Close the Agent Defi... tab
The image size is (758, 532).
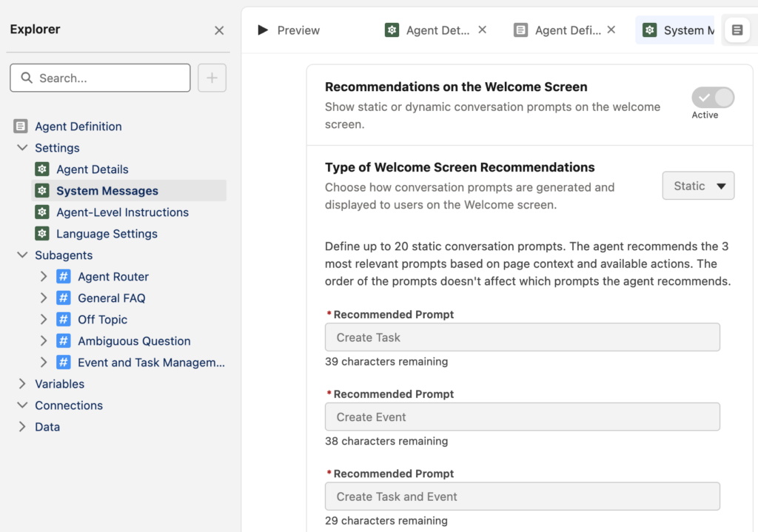[611, 30]
